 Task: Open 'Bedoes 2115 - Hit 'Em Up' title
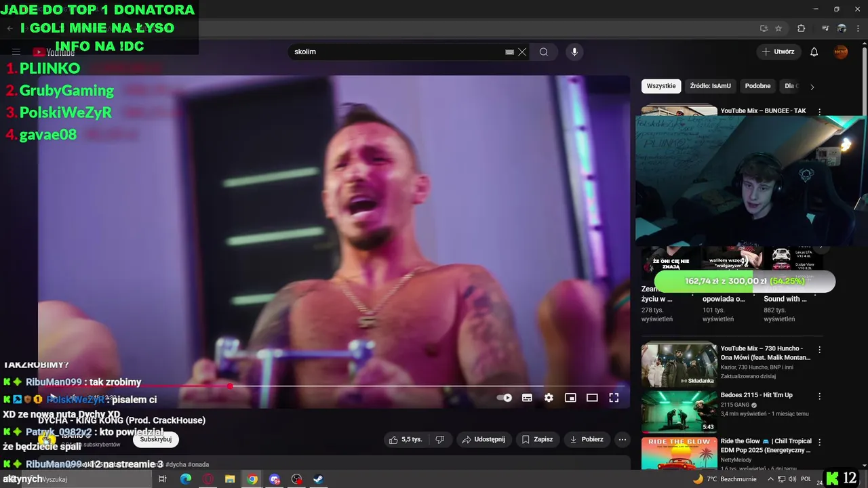pyautogui.click(x=756, y=395)
